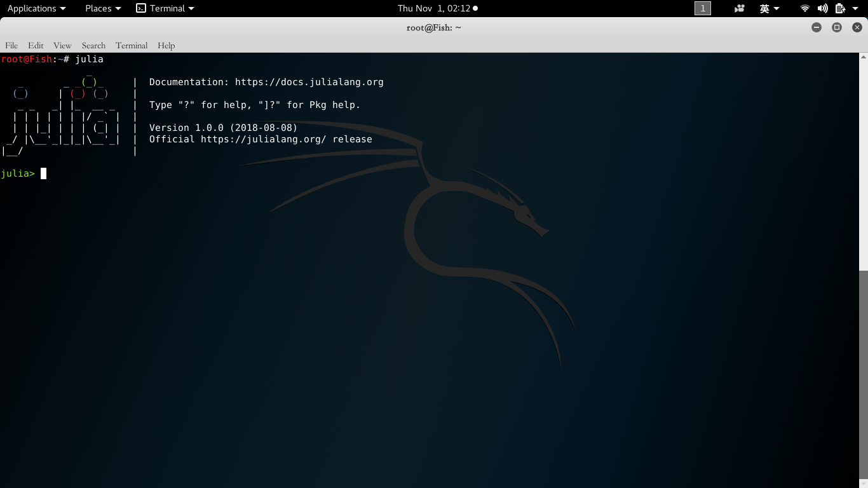This screenshot has height=488, width=868.
Task: Click the battery power icon
Action: 839,8
